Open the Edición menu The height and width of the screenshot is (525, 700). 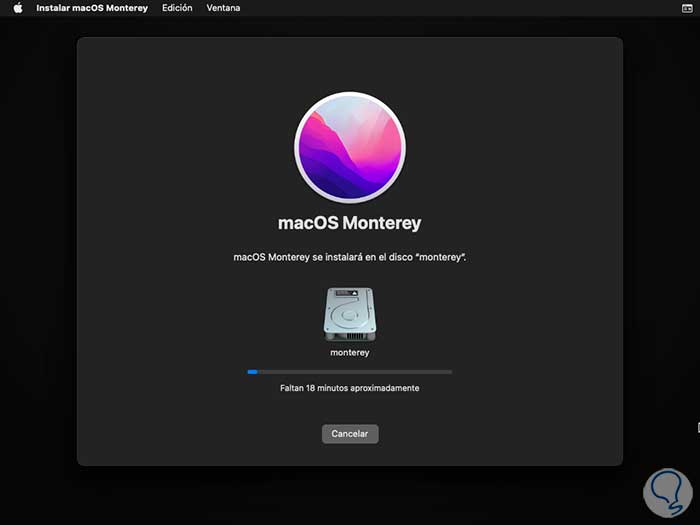(x=177, y=8)
